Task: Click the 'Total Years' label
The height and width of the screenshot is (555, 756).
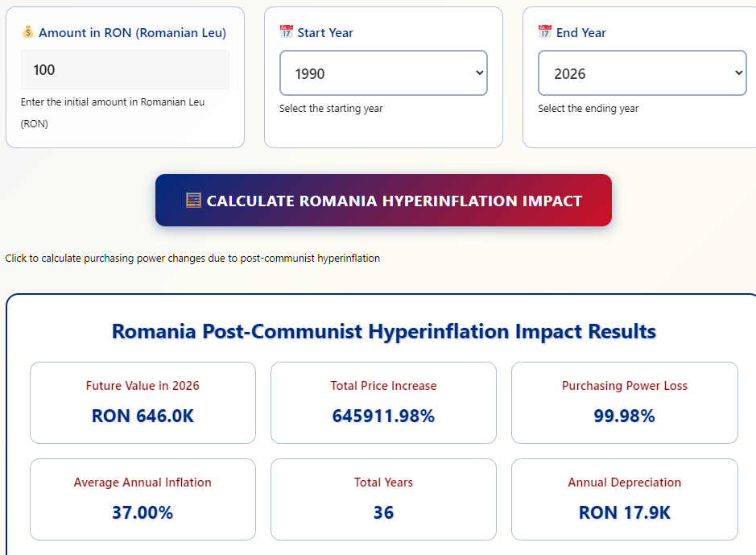Action: point(383,483)
